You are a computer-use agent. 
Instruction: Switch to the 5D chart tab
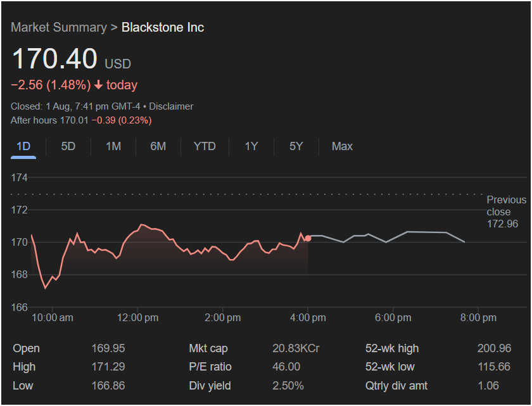68,146
